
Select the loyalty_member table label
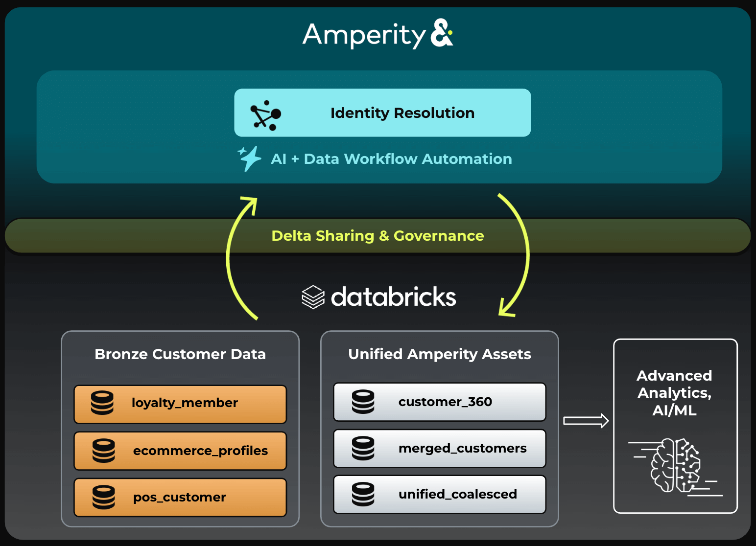click(x=185, y=403)
